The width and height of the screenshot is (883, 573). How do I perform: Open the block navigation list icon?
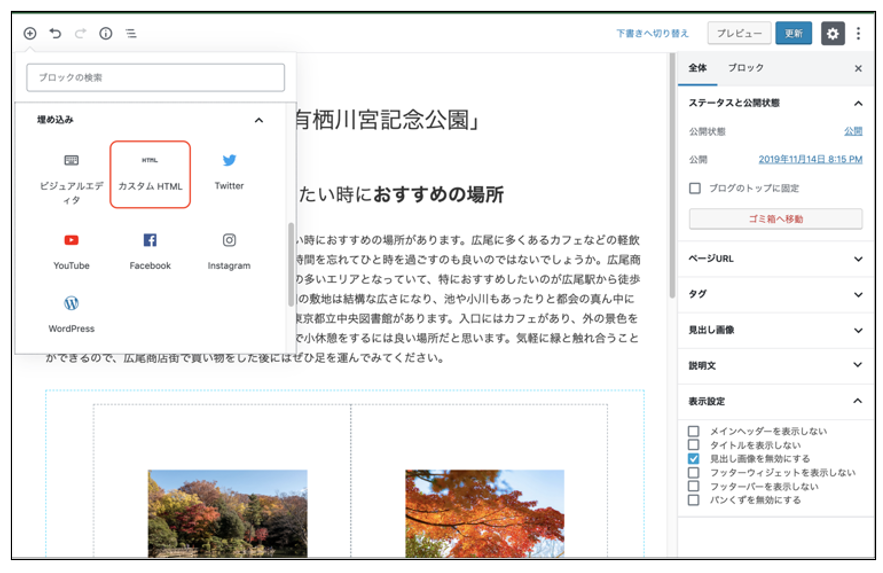[x=131, y=33]
